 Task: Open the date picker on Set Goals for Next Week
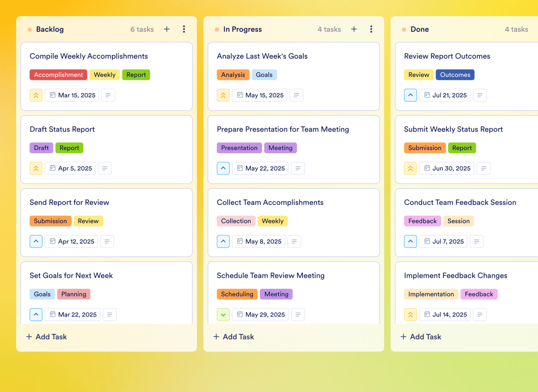coord(72,314)
